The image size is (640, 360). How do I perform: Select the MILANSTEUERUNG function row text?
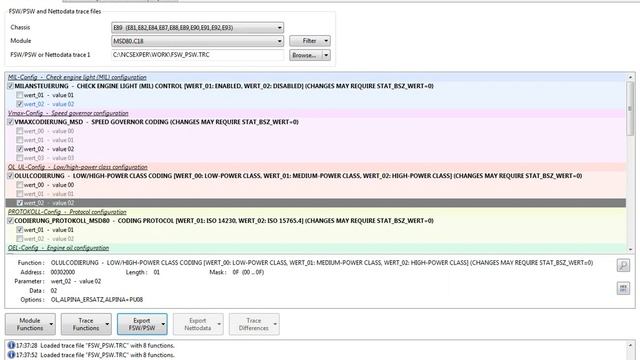coord(224,86)
